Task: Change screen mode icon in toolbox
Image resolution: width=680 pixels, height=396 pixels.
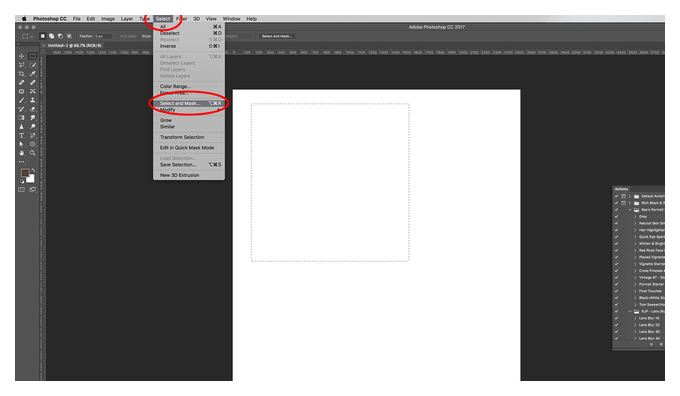Action: click(33, 190)
